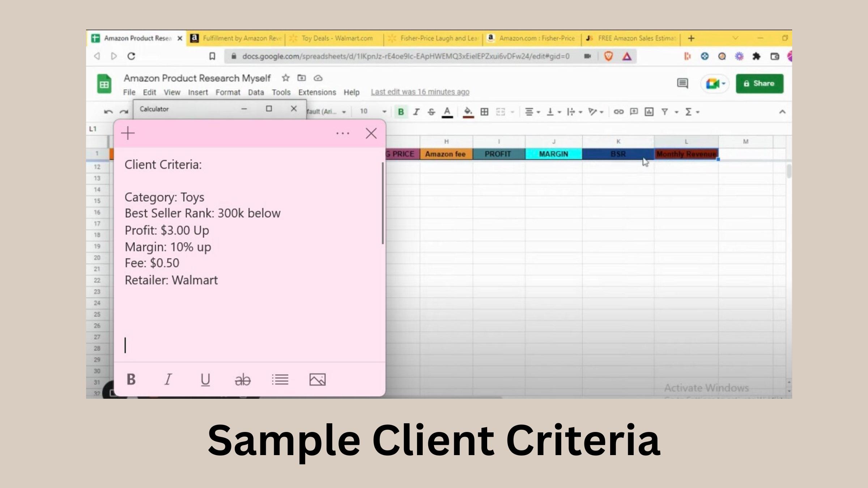Open the text wrapping dropdown
The width and height of the screenshot is (868, 488).
pyautogui.click(x=574, y=112)
